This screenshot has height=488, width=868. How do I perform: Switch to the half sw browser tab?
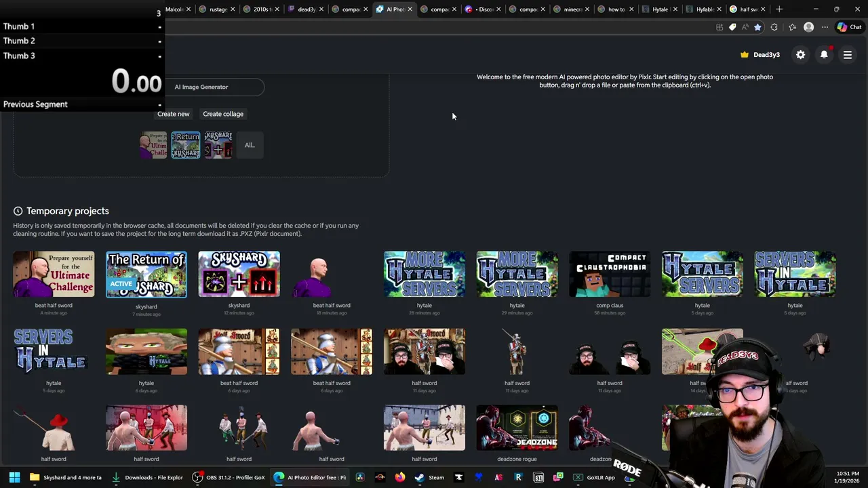(749, 9)
